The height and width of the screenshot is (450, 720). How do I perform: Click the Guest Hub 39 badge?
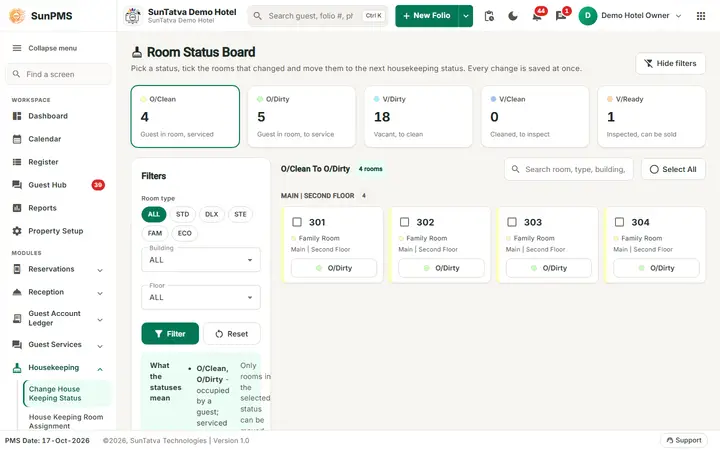(x=98, y=185)
